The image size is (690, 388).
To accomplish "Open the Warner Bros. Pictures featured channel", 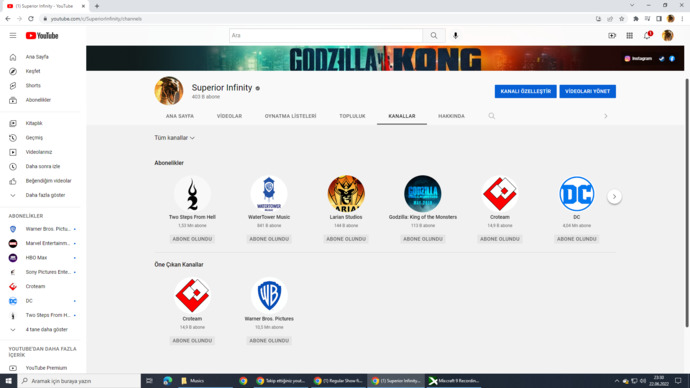I will click(x=269, y=295).
